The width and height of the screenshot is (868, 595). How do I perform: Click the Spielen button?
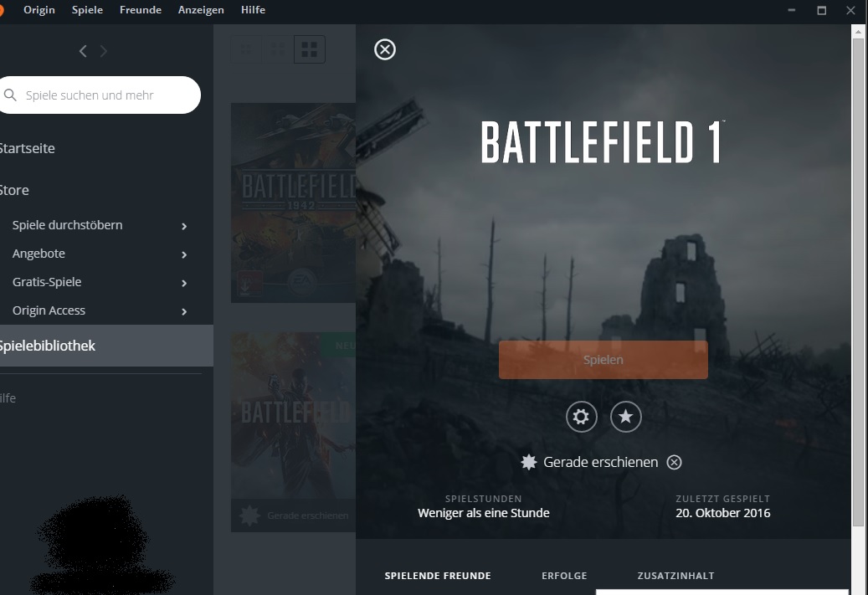tap(603, 360)
